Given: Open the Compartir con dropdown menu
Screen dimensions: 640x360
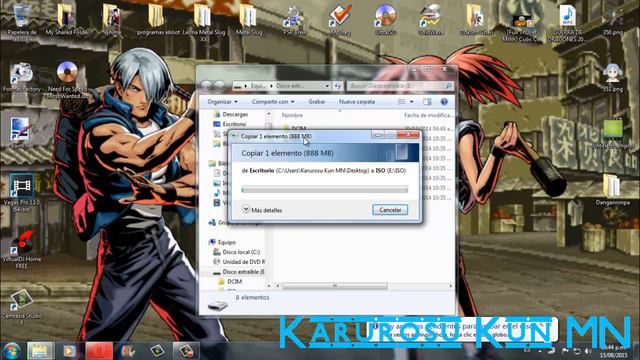Looking at the screenshot, I should 273,102.
